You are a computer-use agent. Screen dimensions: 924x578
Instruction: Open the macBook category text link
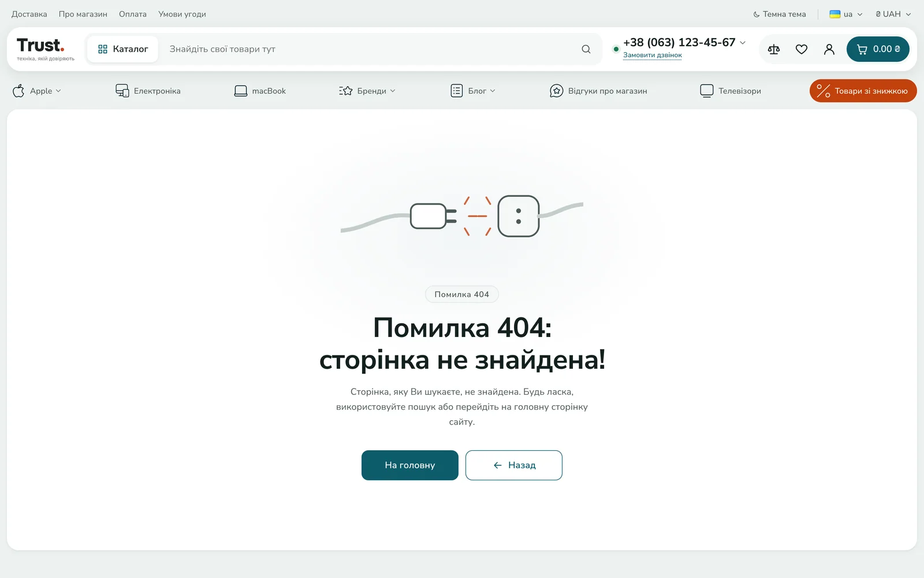(x=269, y=91)
